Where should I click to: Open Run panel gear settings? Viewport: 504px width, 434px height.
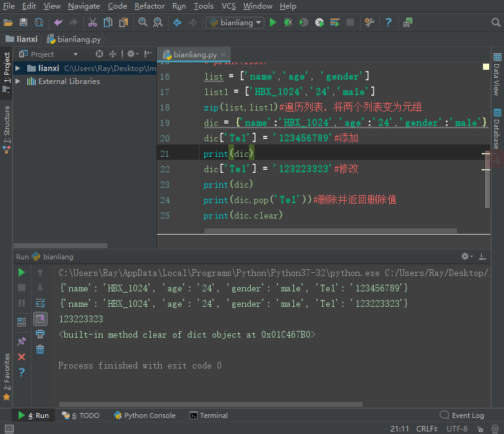tap(467, 256)
